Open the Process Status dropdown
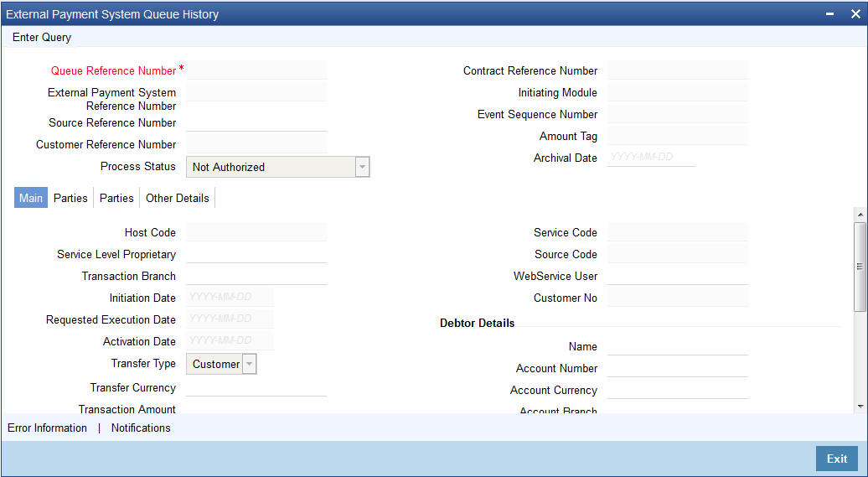This screenshot has height=477, width=868. (x=278, y=167)
